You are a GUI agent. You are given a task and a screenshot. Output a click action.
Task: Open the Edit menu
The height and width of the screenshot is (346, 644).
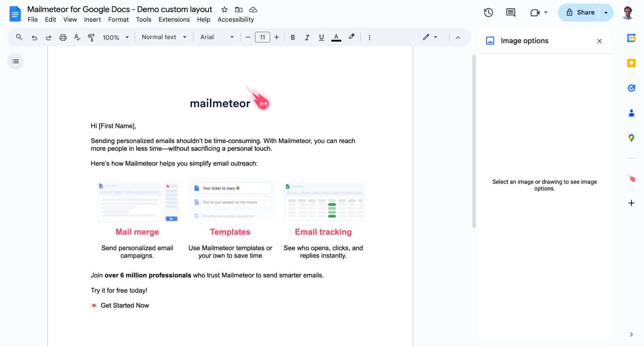[x=50, y=20]
